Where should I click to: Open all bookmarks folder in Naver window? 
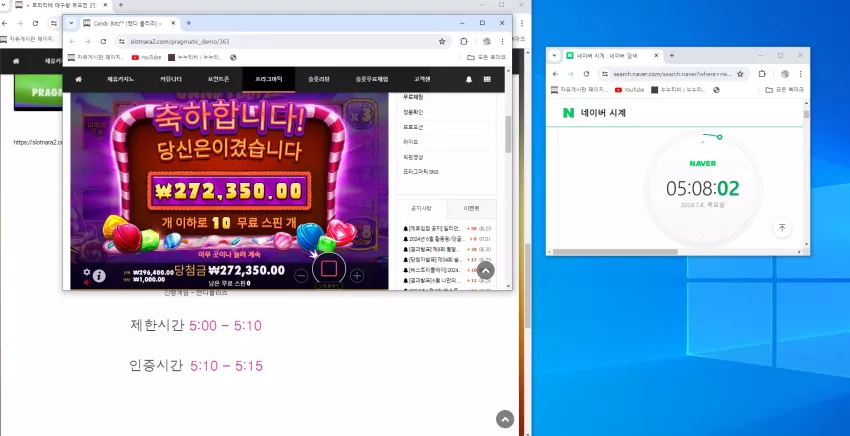pyautogui.click(x=784, y=89)
